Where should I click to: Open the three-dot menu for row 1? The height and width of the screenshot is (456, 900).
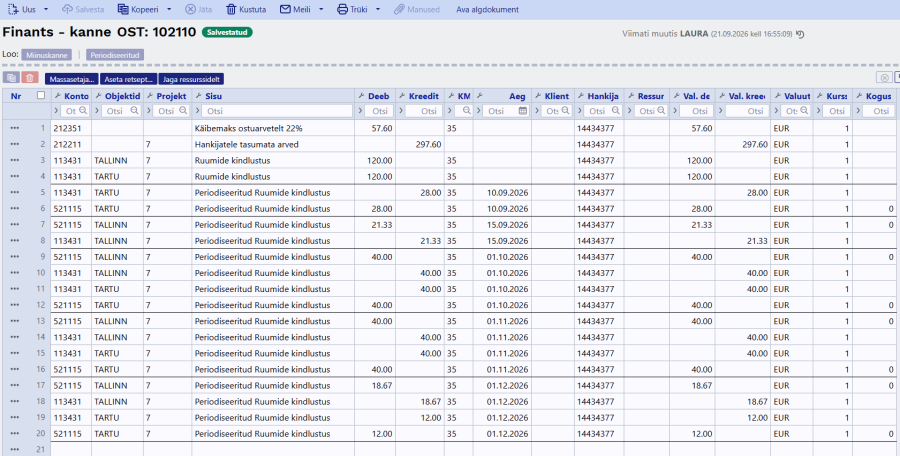(x=14, y=128)
